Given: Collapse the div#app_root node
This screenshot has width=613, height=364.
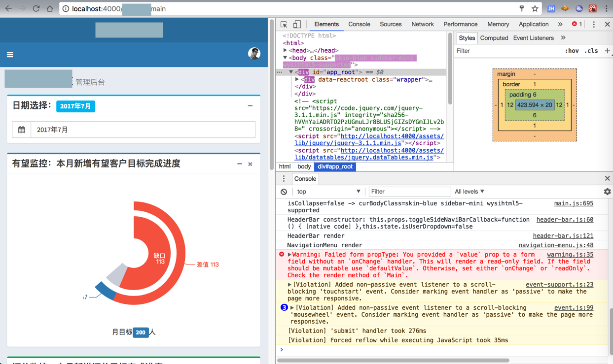Looking at the screenshot, I should [291, 72].
